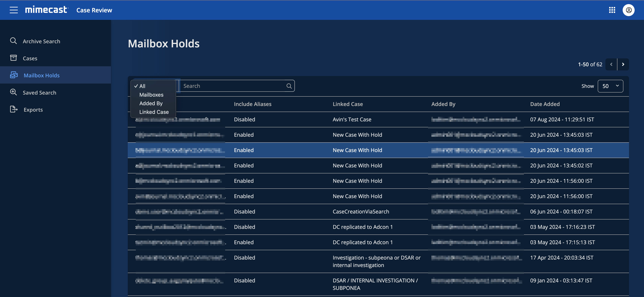Choose Linked Case in filter dropdown
The height and width of the screenshot is (297, 644).
click(x=154, y=112)
